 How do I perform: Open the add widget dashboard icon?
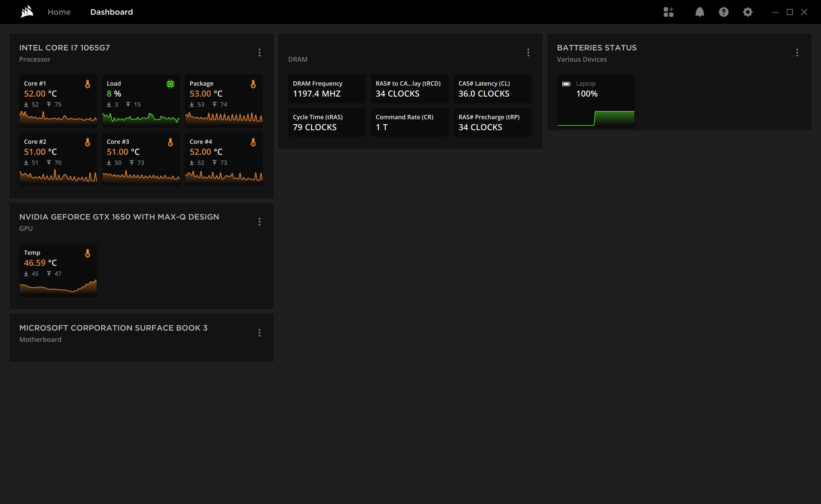click(x=668, y=12)
